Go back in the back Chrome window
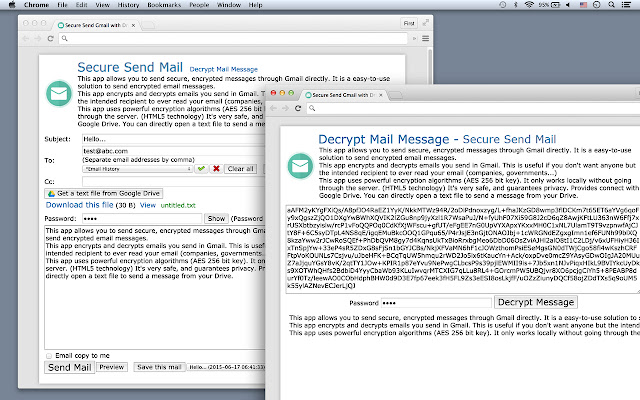Image resolution: width=640 pixels, height=400 pixels. point(26,38)
